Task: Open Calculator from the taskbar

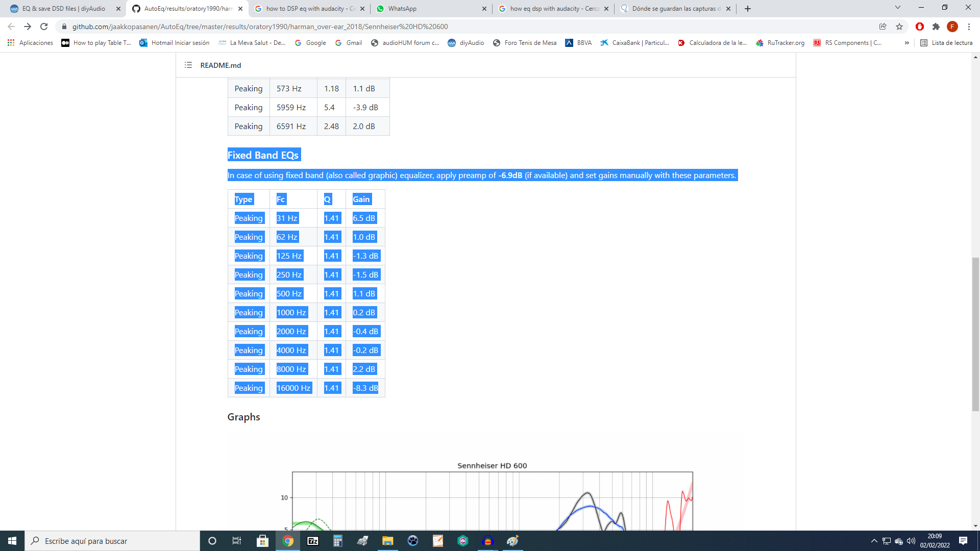Action: [x=338, y=541]
